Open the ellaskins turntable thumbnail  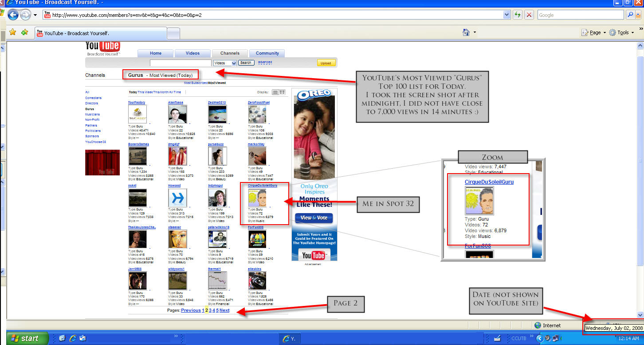257,281
